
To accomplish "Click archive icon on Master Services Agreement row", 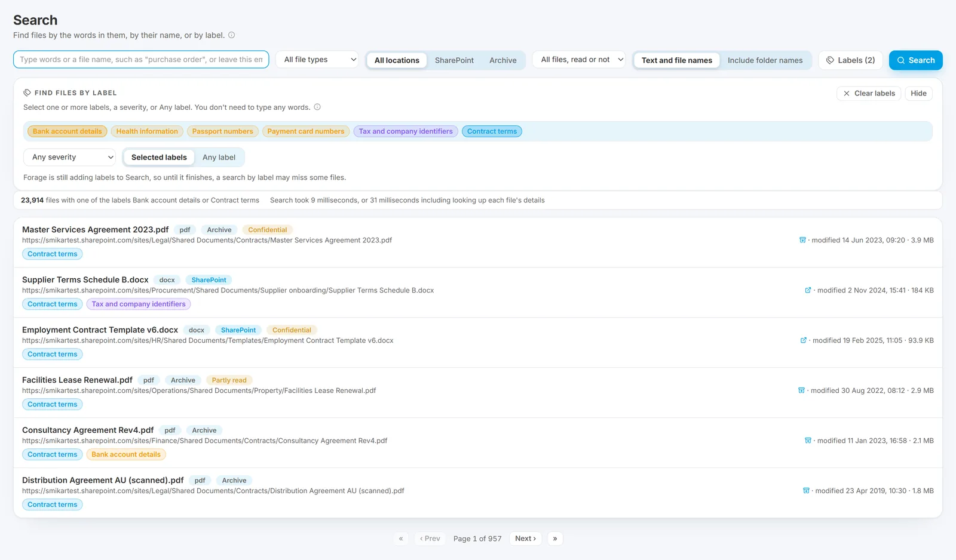I will coord(802,240).
